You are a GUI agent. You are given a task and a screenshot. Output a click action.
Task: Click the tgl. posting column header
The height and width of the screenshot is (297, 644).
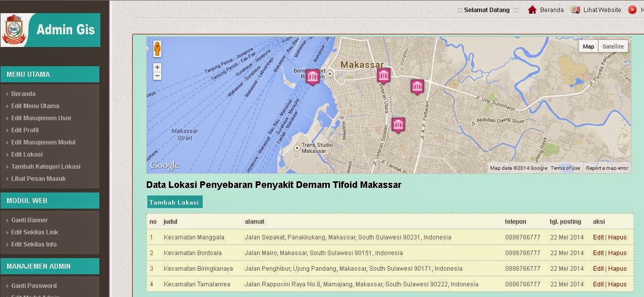[565, 222]
